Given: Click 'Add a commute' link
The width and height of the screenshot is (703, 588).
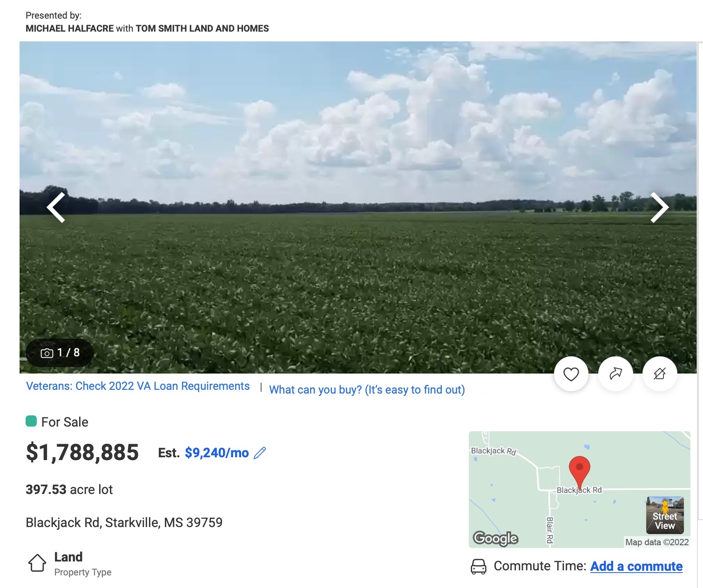Looking at the screenshot, I should [636, 567].
